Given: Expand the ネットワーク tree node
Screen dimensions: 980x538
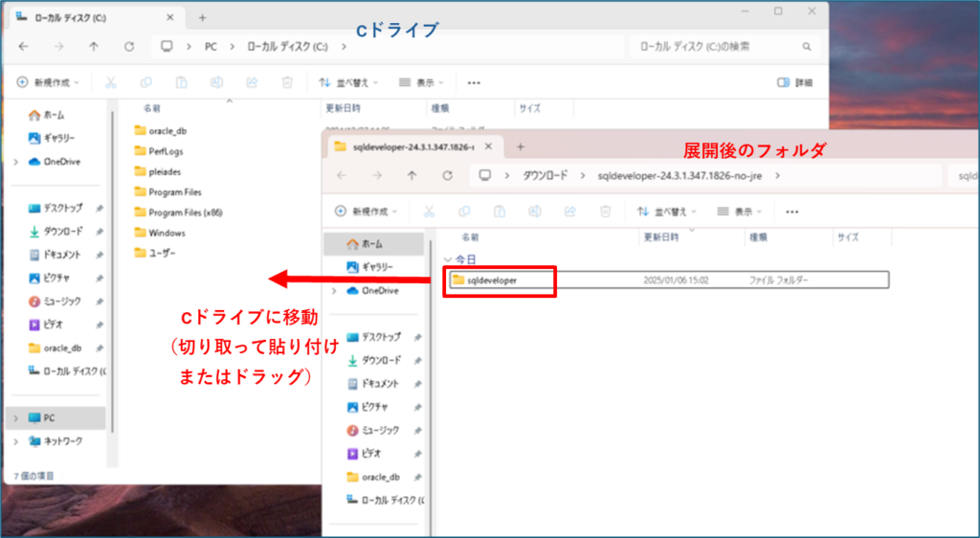Looking at the screenshot, I should [x=14, y=441].
